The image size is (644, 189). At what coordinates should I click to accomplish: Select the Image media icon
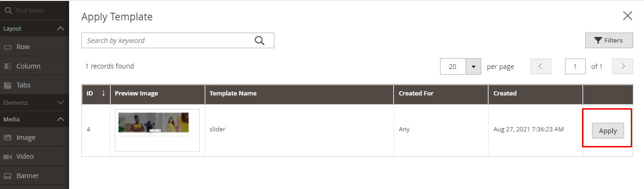coord(8,137)
